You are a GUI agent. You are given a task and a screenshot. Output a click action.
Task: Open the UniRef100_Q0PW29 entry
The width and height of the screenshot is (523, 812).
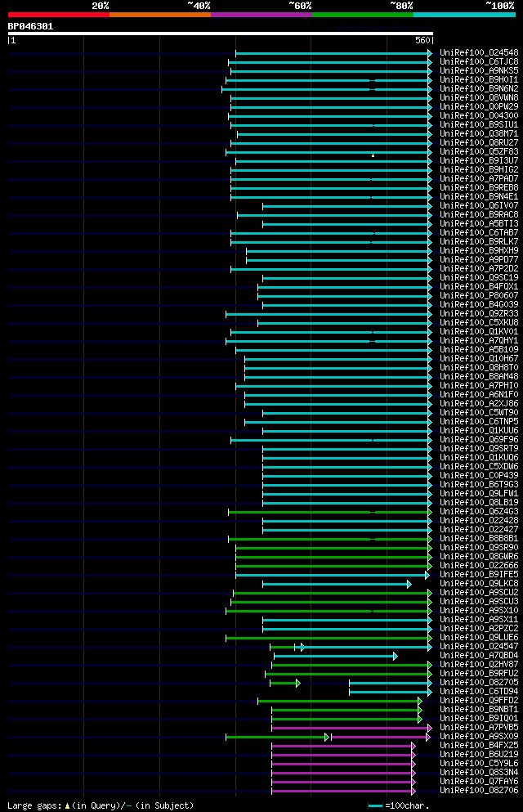pyautogui.click(x=479, y=106)
